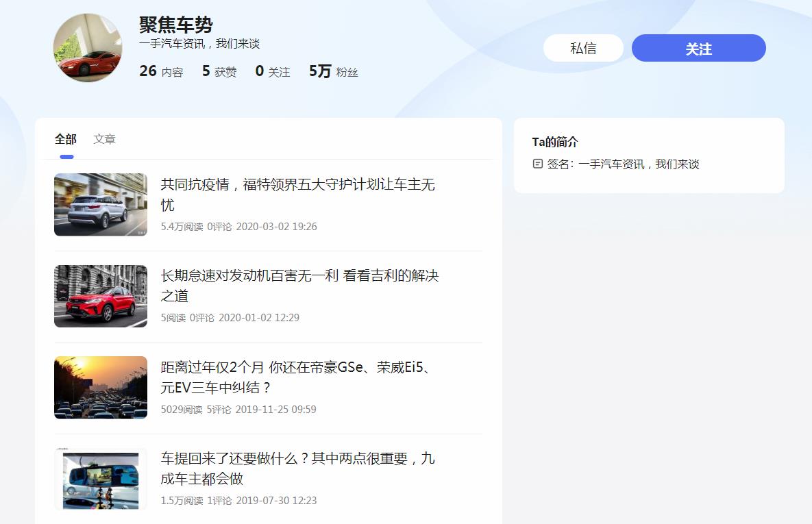Follow the account with 关注 button

click(698, 48)
